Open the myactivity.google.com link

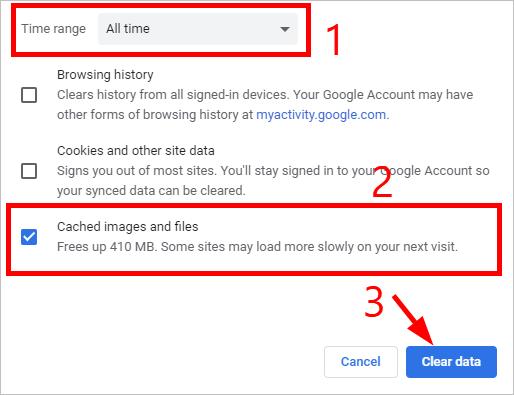click(321, 115)
